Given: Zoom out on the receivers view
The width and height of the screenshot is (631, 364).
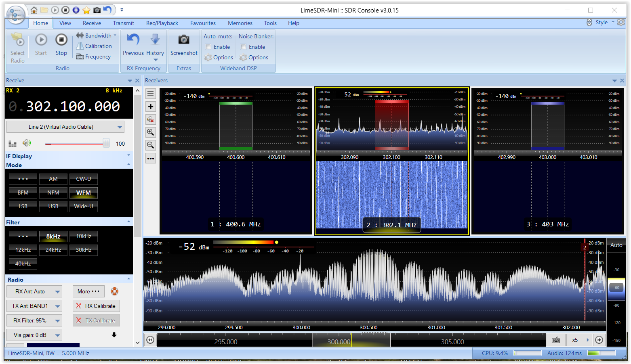Looking at the screenshot, I should click(x=151, y=145).
